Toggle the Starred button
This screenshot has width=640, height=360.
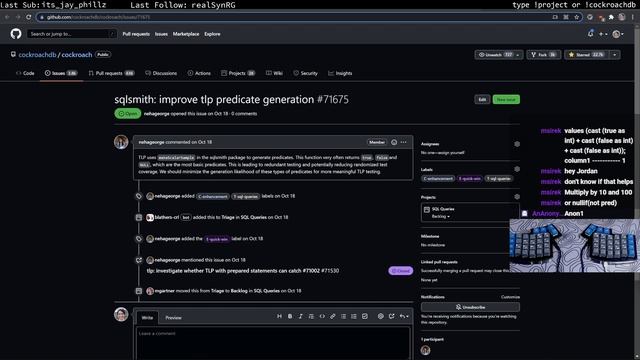click(587, 55)
